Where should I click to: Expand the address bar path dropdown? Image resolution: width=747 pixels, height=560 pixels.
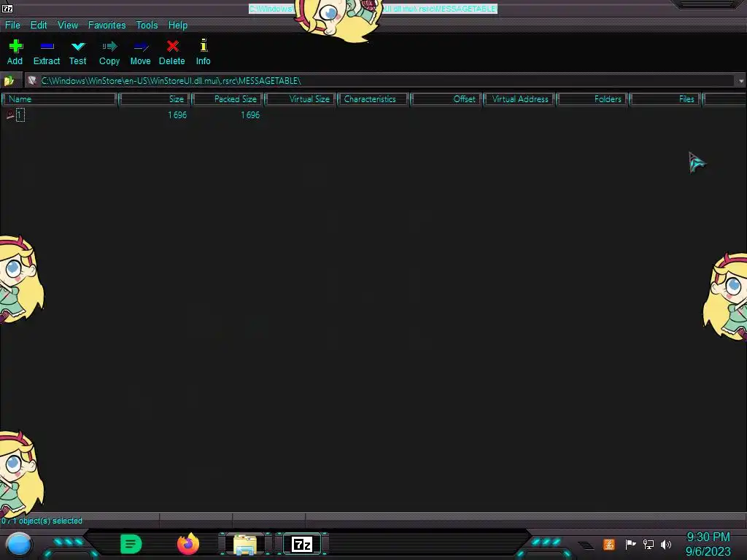pos(741,81)
